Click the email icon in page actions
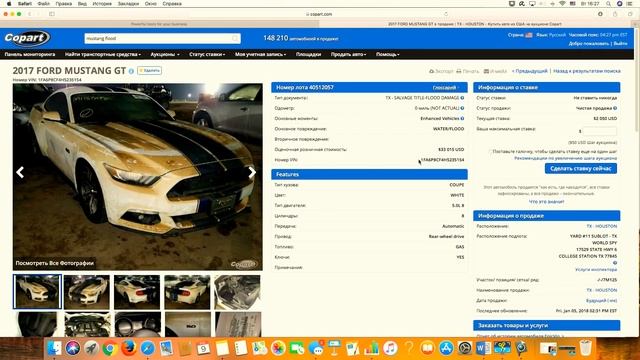Image resolution: width=640 pixels, height=360 pixels. pos(486,71)
